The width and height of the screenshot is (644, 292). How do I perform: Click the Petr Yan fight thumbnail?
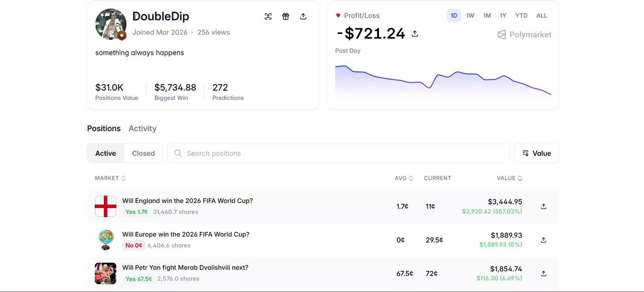coord(105,273)
